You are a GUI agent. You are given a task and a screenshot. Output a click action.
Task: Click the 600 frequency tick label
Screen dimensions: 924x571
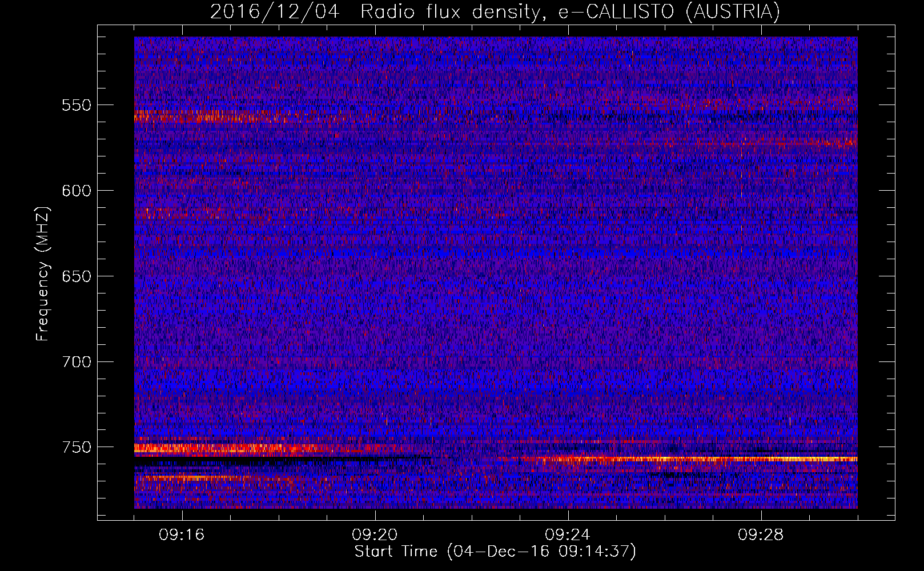click(77, 191)
